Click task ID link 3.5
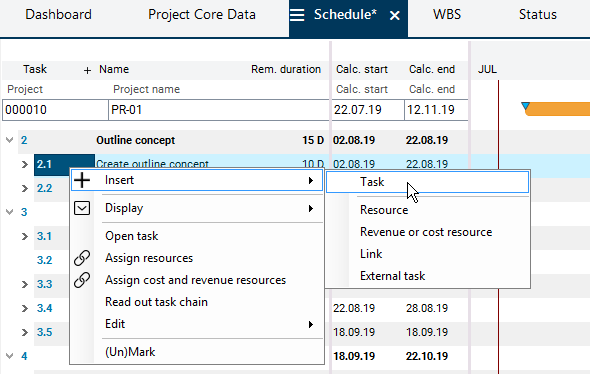This screenshot has height=374, width=590. pyautogui.click(x=44, y=332)
